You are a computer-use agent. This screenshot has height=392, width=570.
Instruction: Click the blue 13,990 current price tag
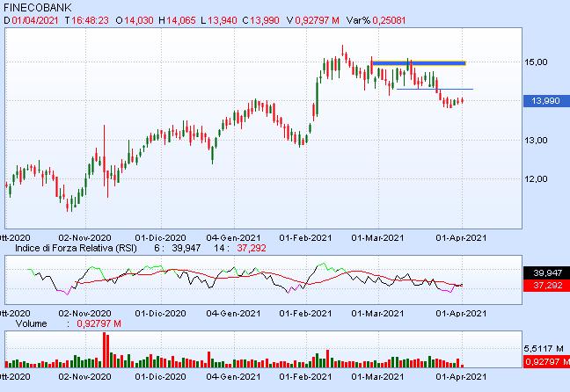tap(546, 100)
